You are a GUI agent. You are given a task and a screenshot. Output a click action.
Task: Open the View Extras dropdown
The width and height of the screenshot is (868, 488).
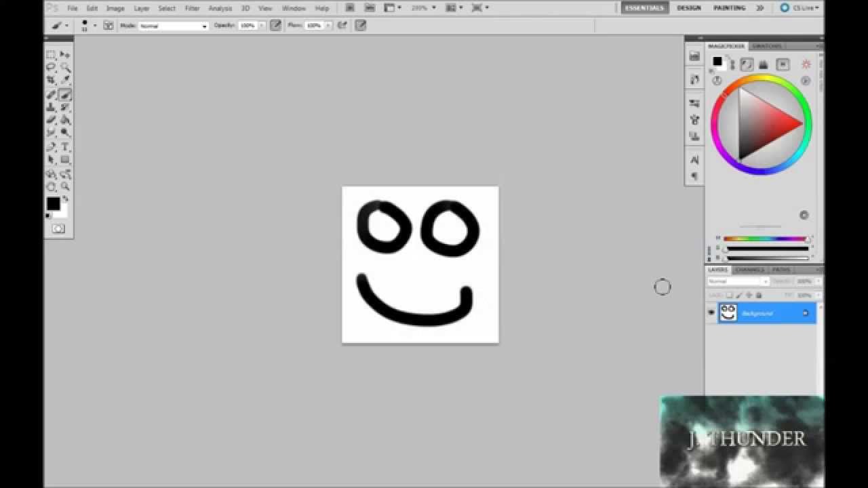point(392,7)
